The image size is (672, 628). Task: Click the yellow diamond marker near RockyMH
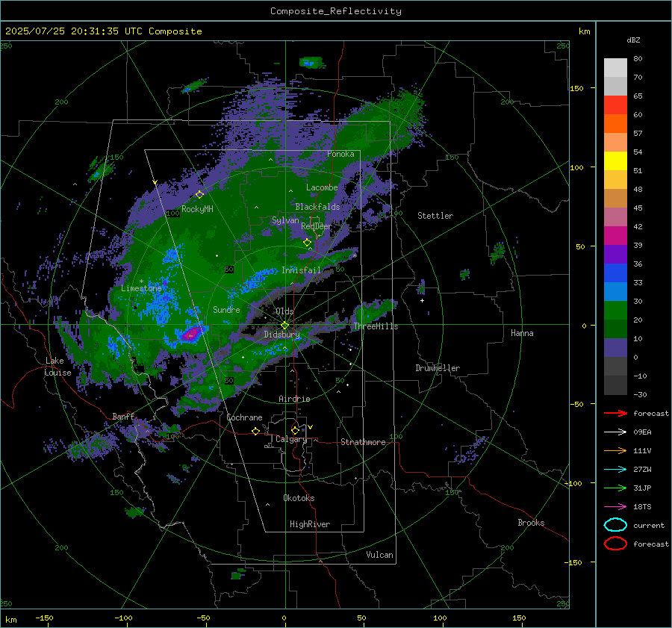point(199,195)
